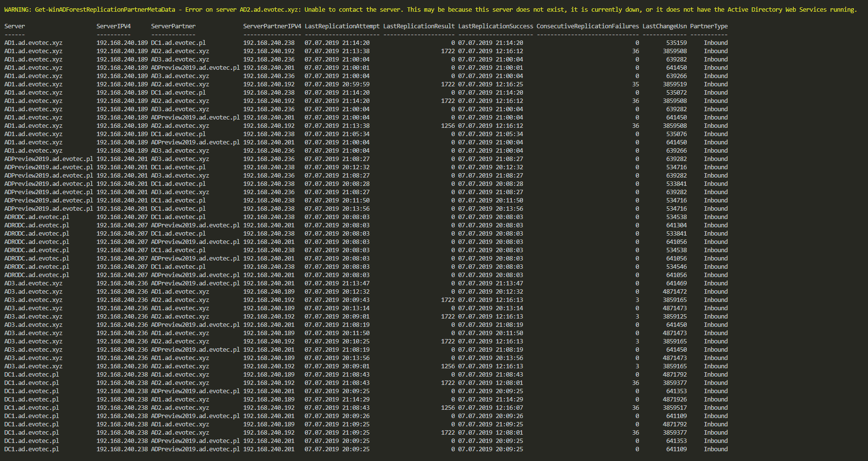Select the ConsecutiveReplicationFailures column header
The width and height of the screenshot is (868, 461).
pos(587,26)
